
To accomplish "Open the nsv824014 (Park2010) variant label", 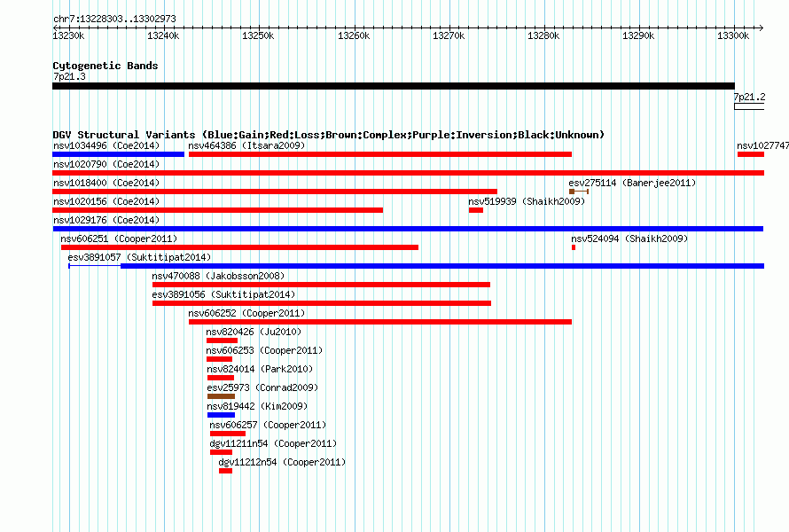I will click(x=260, y=369).
